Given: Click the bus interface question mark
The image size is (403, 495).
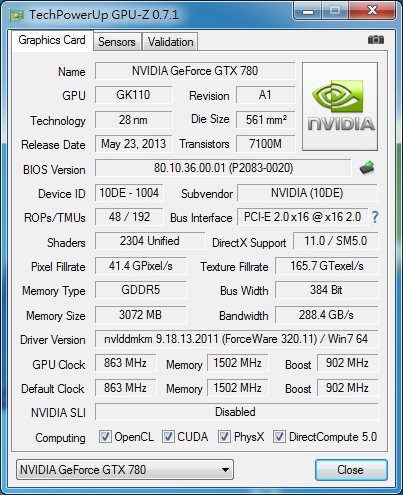Looking at the screenshot, I should pos(375,217).
